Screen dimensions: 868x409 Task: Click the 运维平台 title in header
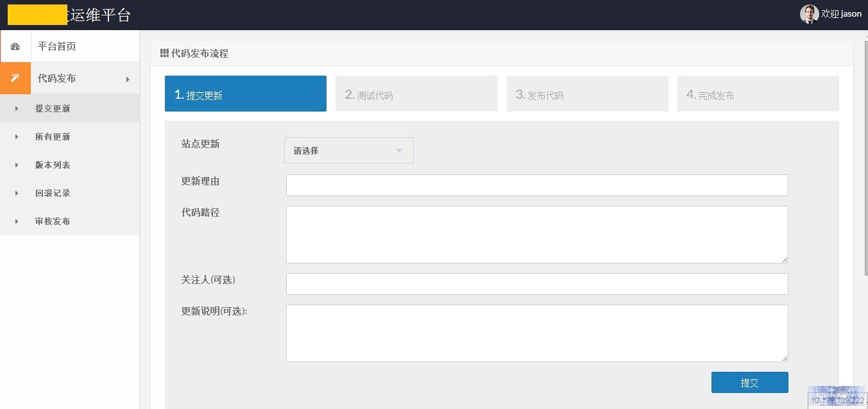click(100, 15)
